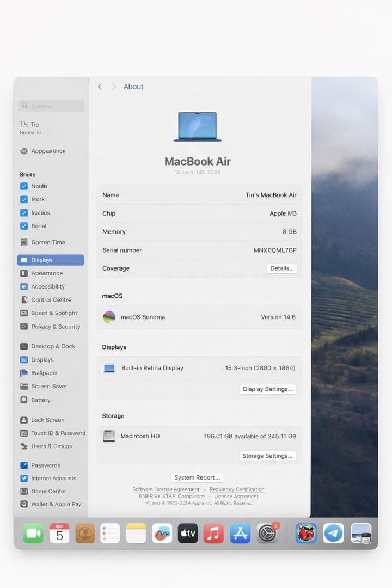Launch the Music app in dock

[213, 533]
